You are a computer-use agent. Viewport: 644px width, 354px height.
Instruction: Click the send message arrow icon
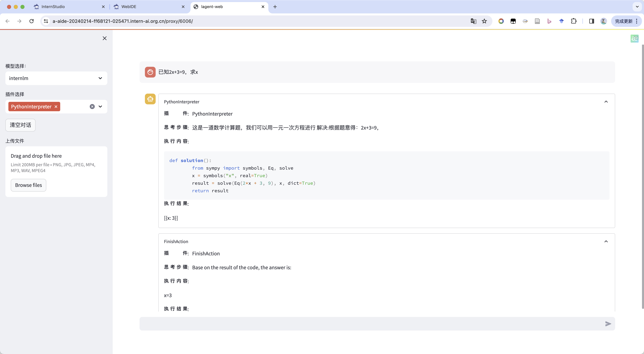(x=608, y=324)
